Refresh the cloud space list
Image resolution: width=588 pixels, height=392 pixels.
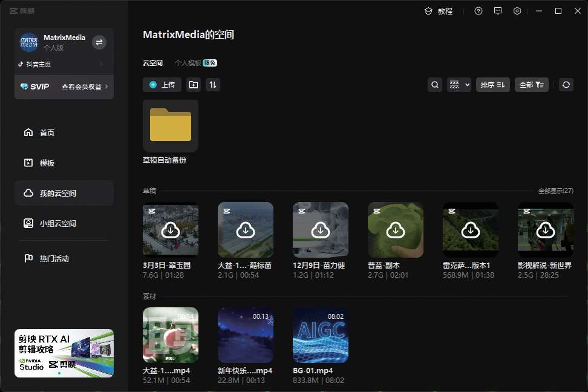tap(566, 85)
